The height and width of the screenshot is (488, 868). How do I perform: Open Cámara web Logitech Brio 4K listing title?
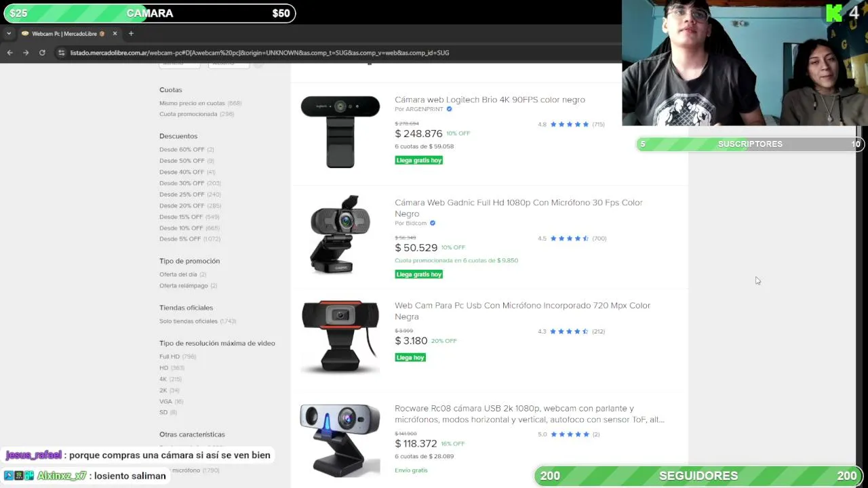coord(490,100)
